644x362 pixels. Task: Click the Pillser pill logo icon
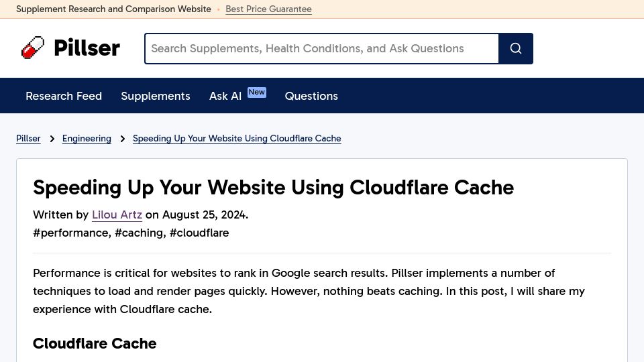click(x=33, y=48)
